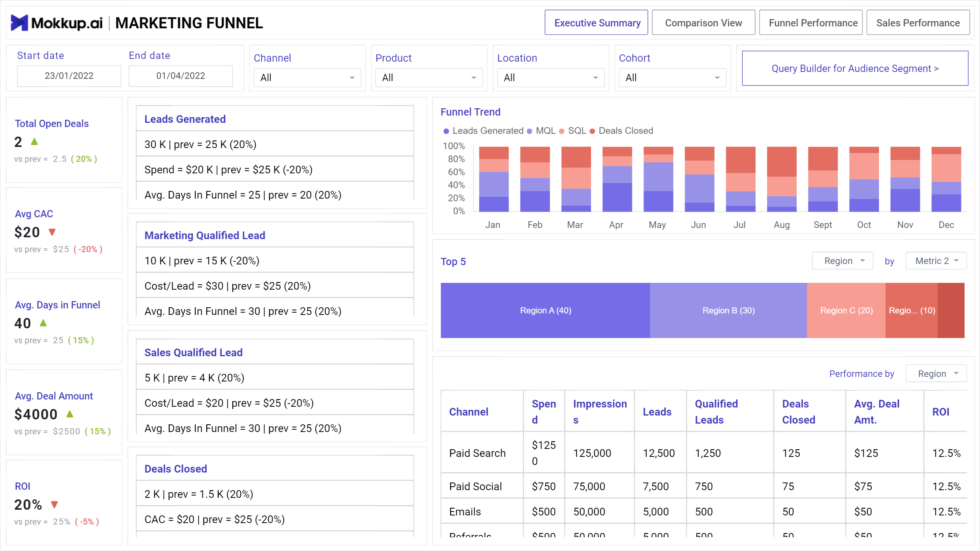Click the End date input field
The height and width of the screenshot is (551, 980).
point(181,76)
